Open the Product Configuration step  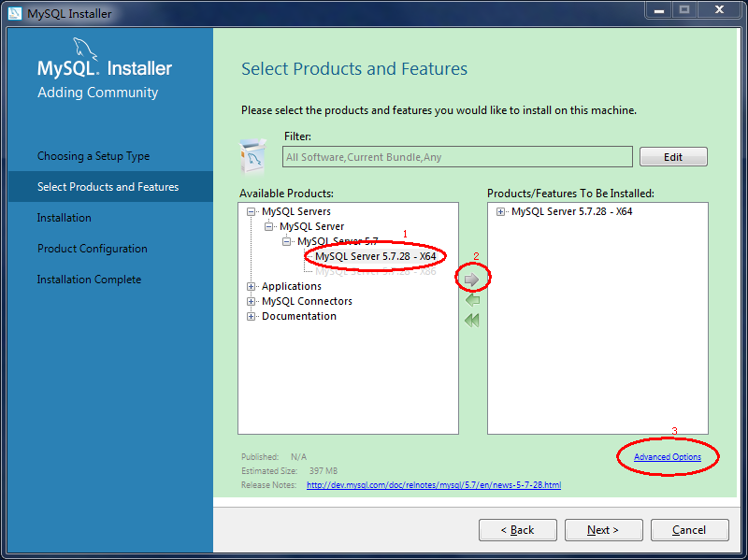tap(92, 249)
